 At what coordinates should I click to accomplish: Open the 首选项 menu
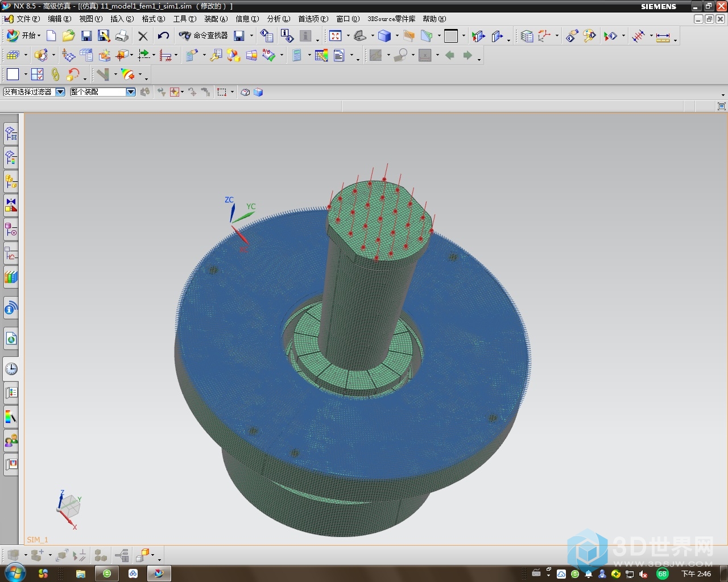pos(313,19)
